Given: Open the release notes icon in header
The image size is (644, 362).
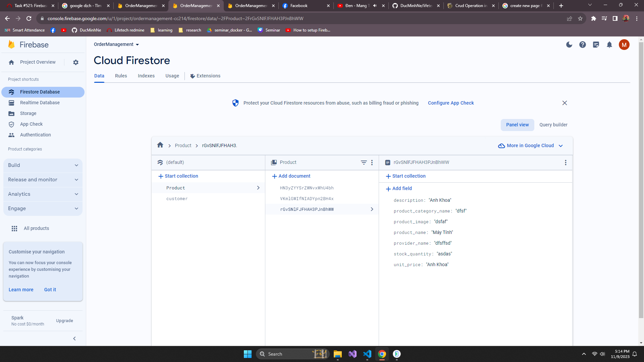Looking at the screenshot, I should pyautogui.click(x=596, y=45).
